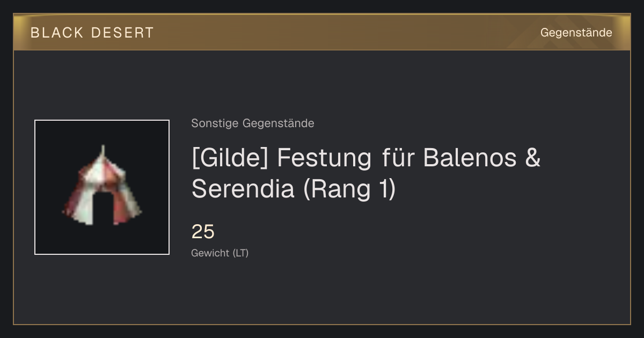Select the Sonstige Gegenstände category label
The image size is (644, 338).
[x=253, y=123]
